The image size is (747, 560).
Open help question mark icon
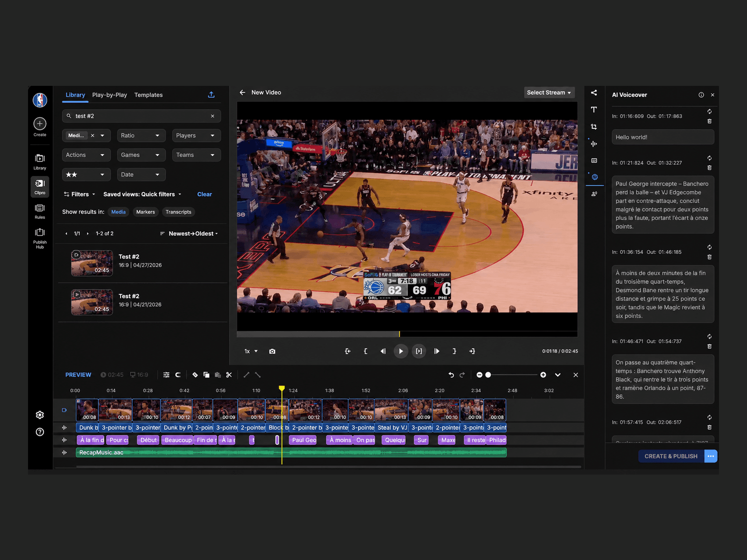click(40, 432)
